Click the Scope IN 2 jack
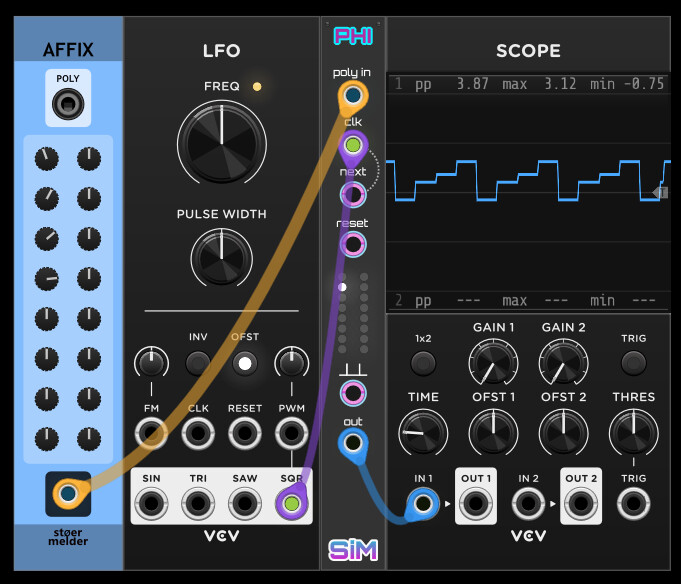681x584 pixels. [x=528, y=503]
